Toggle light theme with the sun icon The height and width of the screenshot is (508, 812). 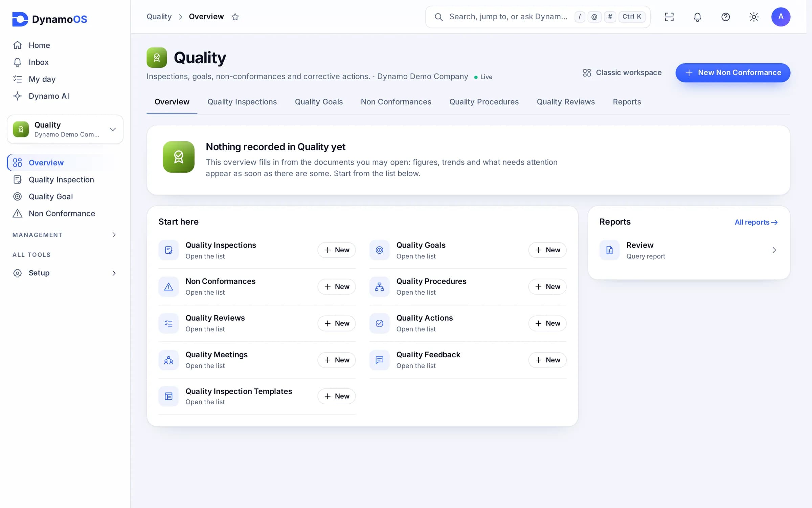753,17
